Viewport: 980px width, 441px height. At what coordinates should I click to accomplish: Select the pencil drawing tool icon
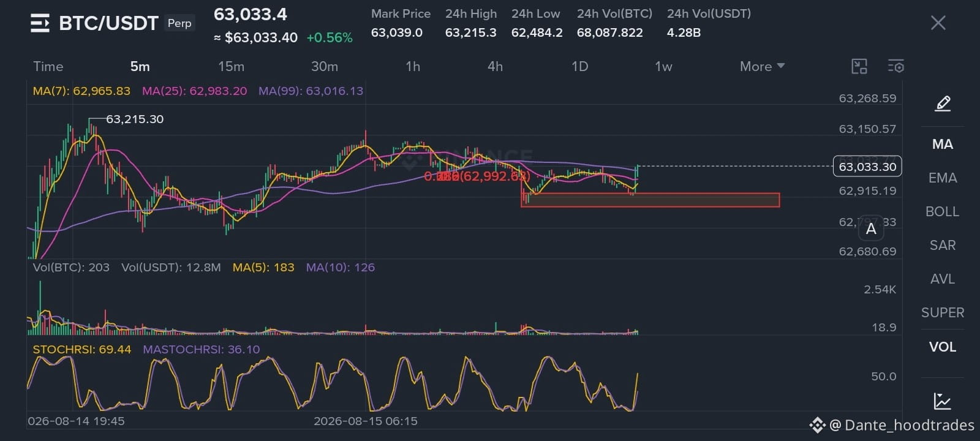(943, 103)
